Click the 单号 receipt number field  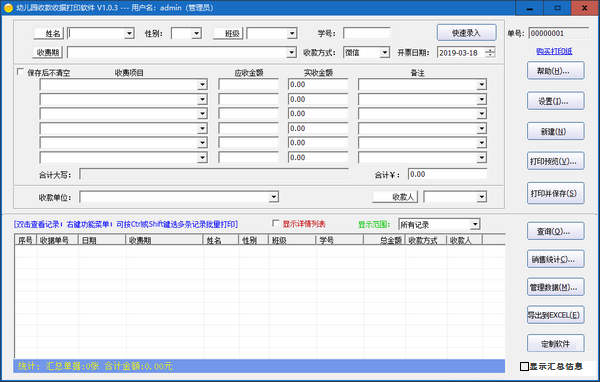[x=559, y=33]
